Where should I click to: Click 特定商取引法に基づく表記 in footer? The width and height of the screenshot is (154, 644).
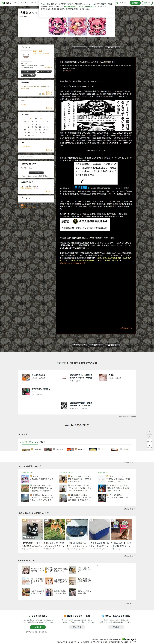(x=118, y=642)
